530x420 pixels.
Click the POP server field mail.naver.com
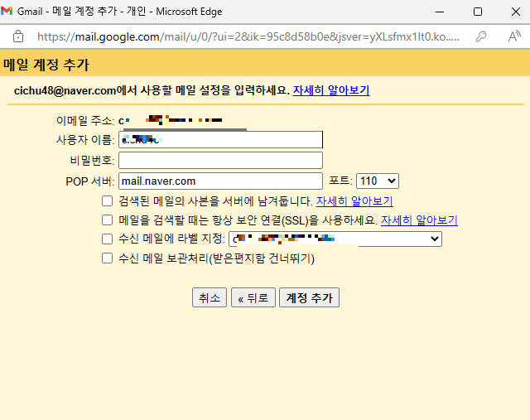pos(221,181)
